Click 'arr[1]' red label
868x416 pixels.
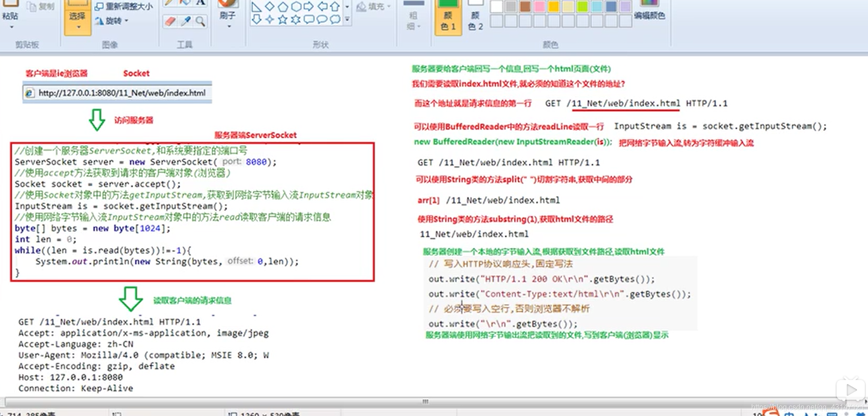tap(428, 200)
